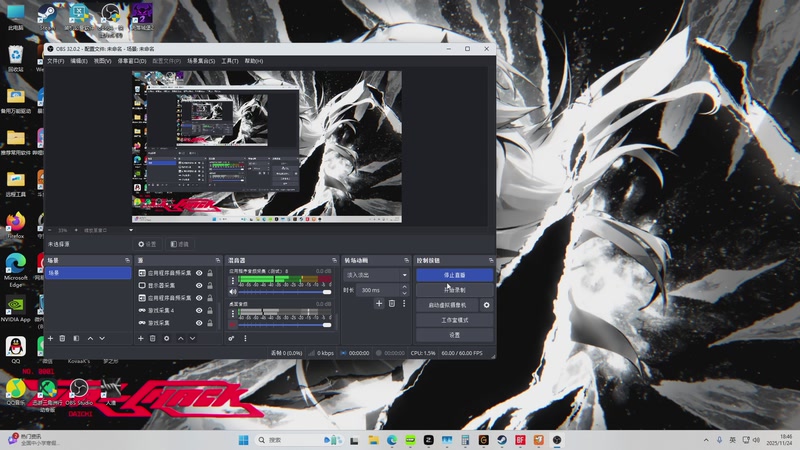Zoom out preview with the minus icon
Viewport: 800px width, 450px height.
pyautogui.click(x=49, y=230)
